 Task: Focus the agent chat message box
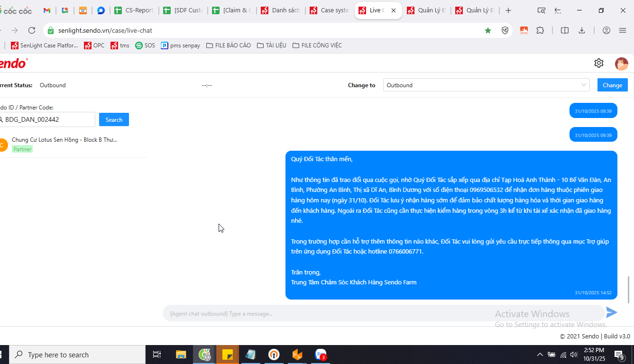(383, 313)
